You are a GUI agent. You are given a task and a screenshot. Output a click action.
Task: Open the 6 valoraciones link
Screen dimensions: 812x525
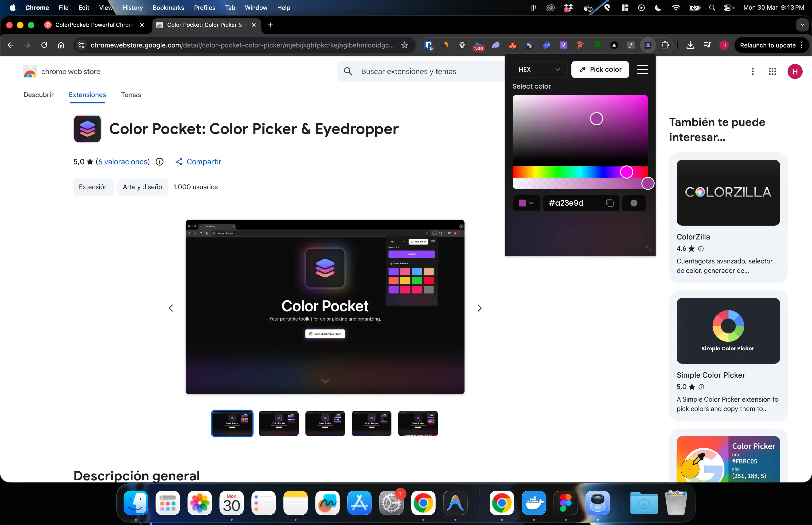point(123,162)
